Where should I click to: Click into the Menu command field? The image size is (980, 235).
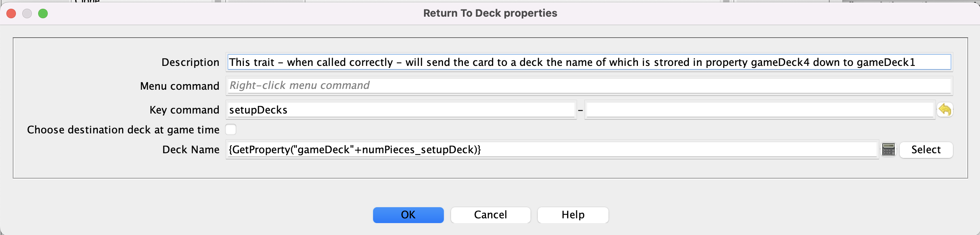click(x=589, y=85)
